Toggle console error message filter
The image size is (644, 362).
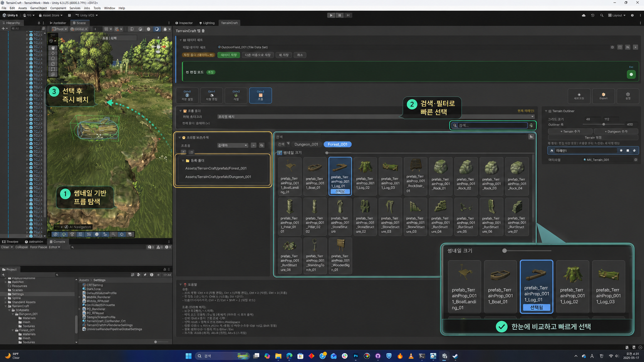coord(168,247)
